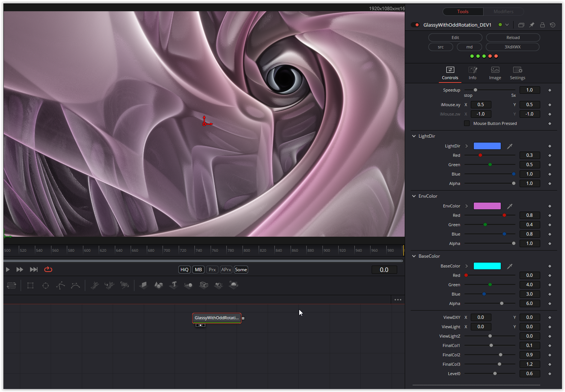Viewport: 565px width, 392px height.
Task: Switch to the Modifiers tab
Action: [503, 12]
